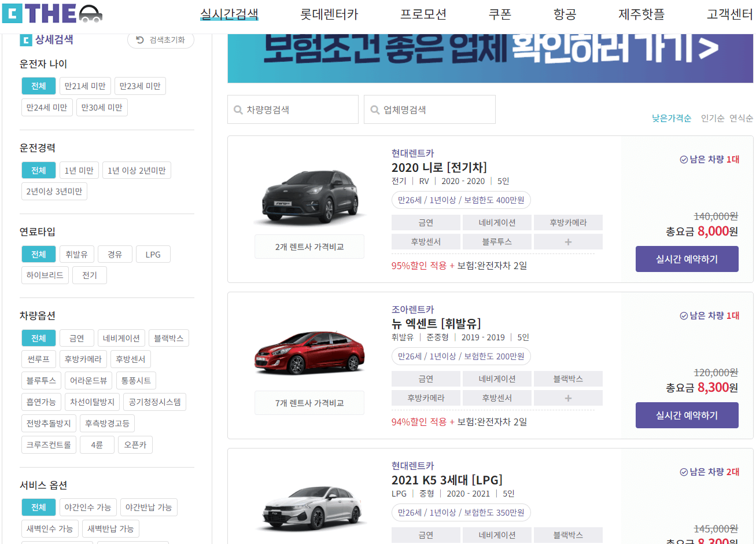Screen dimensions: 756x544
Task: Select 만21세 미만 age filter
Action: coord(85,86)
